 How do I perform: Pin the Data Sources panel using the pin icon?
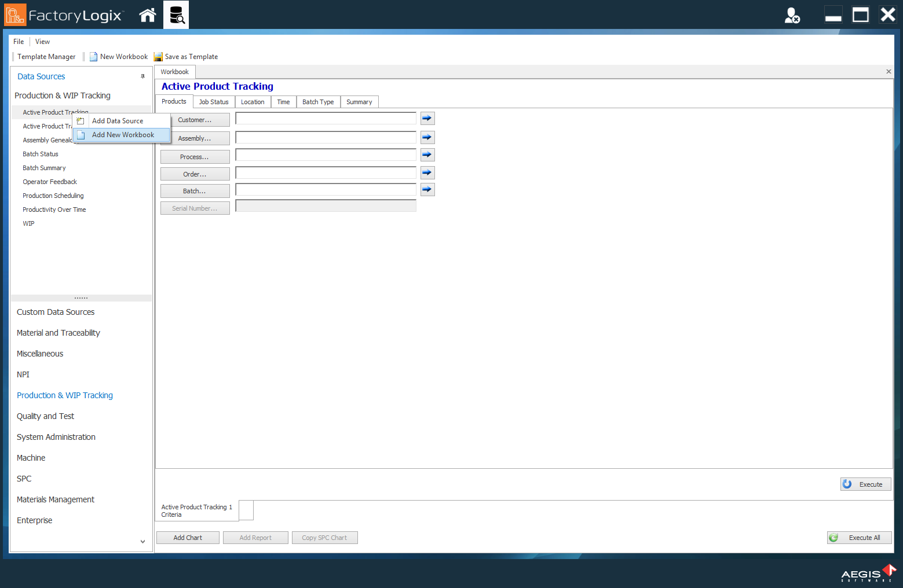[143, 76]
